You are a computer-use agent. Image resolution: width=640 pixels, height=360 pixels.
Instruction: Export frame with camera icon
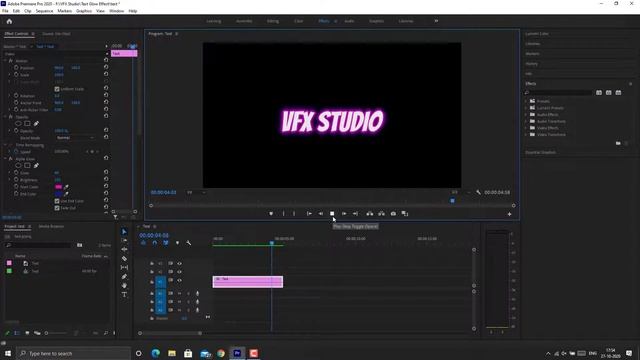393,213
